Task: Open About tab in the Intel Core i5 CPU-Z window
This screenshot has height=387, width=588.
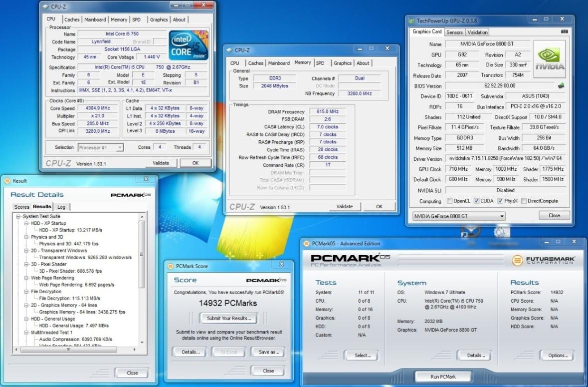Action: (x=179, y=19)
